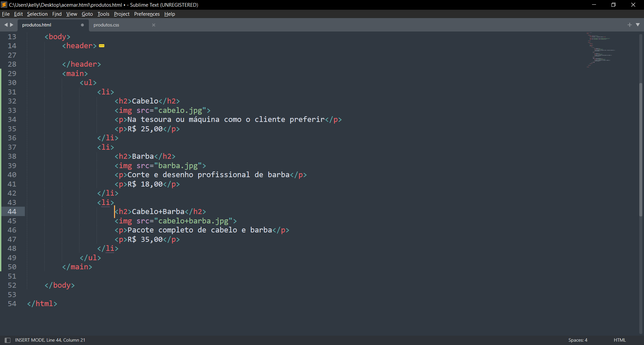Click the opening body tag
Screen dimensions: 644x345
57,37
